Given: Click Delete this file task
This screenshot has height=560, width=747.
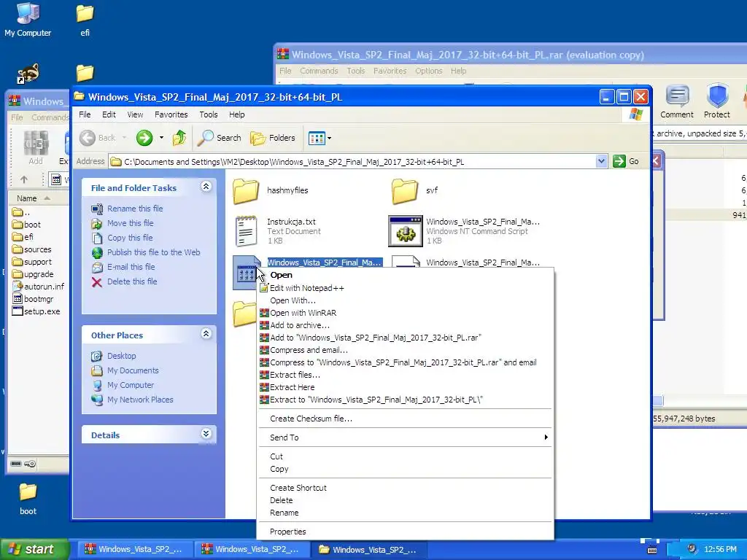Looking at the screenshot, I should [132, 281].
